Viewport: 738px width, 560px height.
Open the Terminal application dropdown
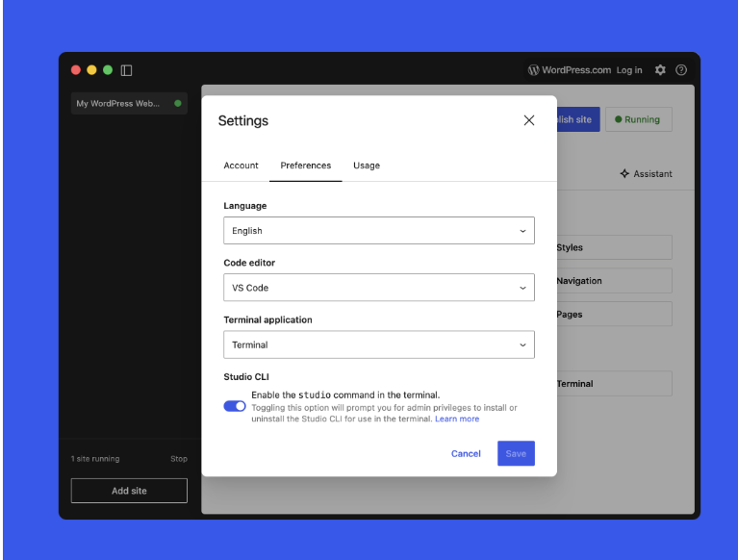click(x=378, y=344)
